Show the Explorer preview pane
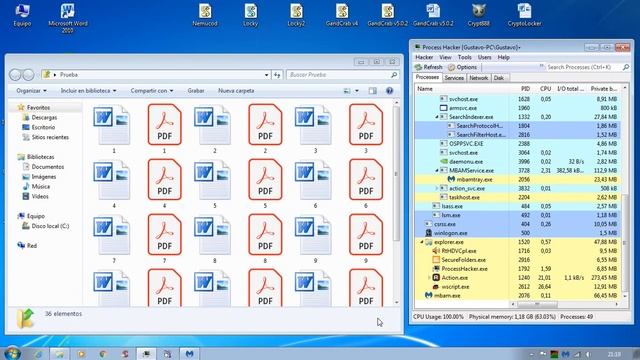This screenshot has width=640, height=360. (372, 91)
